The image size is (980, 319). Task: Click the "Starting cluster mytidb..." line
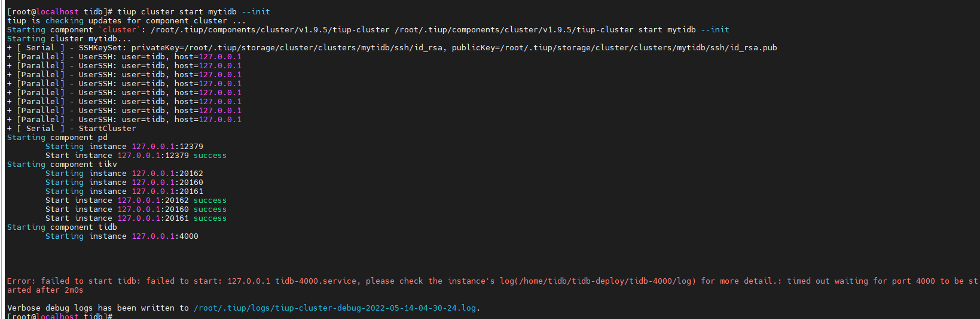(69, 39)
